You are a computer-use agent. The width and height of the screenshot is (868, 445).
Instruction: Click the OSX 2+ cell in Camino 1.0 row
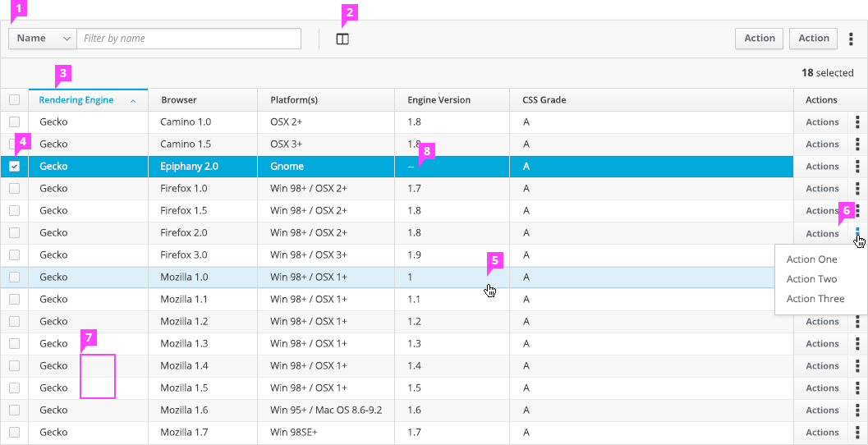(326, 122)
